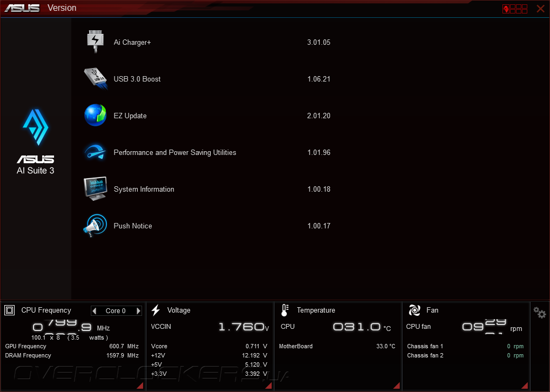Select Performance and Power Saving Utilities label
Screen dimensions: 550x392
tap(175, 153)
